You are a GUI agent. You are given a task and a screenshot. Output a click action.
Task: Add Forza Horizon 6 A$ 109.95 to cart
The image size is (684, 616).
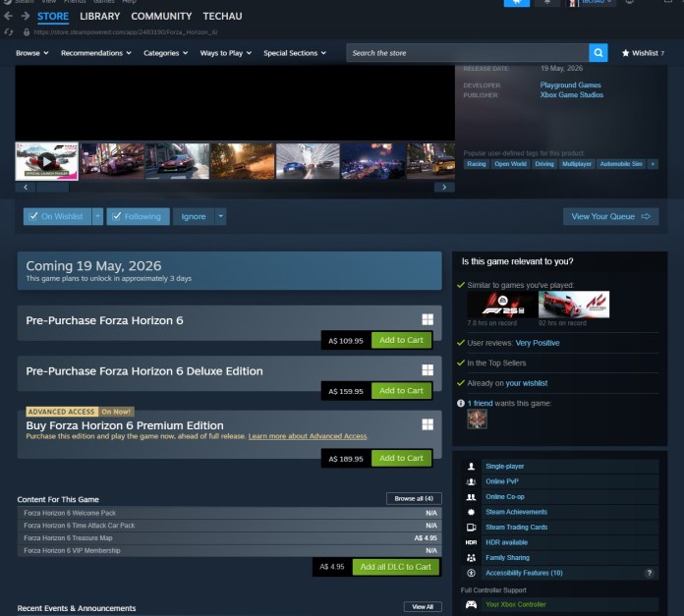pos(401,340)
